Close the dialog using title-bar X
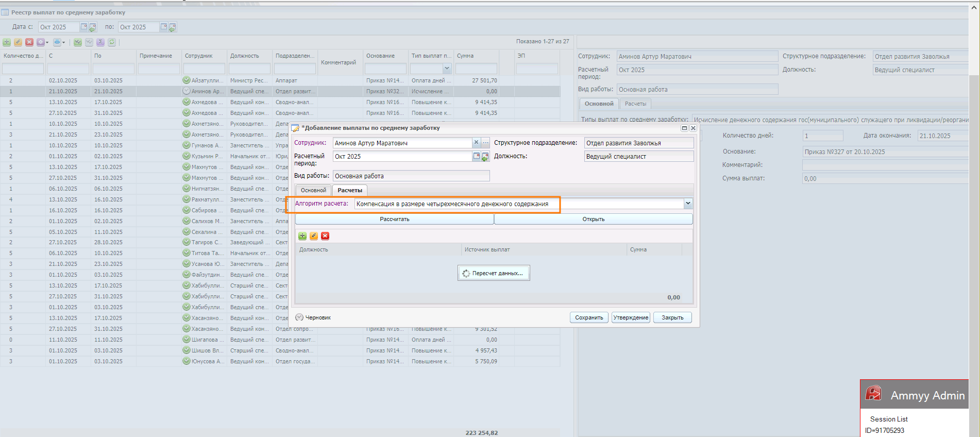Viewport: 980px width, 437px height. click(x=693, y=128)
